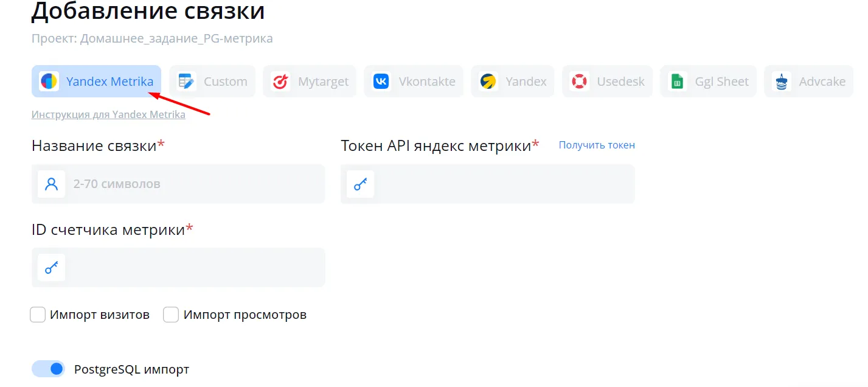Image resolution: width=868 pixels, height=387 pixels.
Task: Click the Название связки label
Action: click(94, 145)
